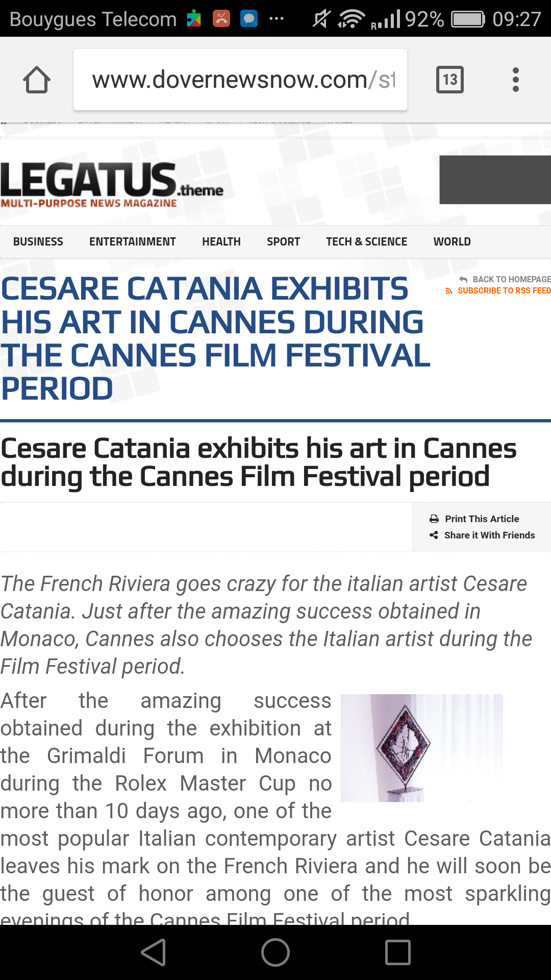Tap the Subscribe to RSS Feed link
Viewport: 551px width, 980px height.
click(504, 291)
